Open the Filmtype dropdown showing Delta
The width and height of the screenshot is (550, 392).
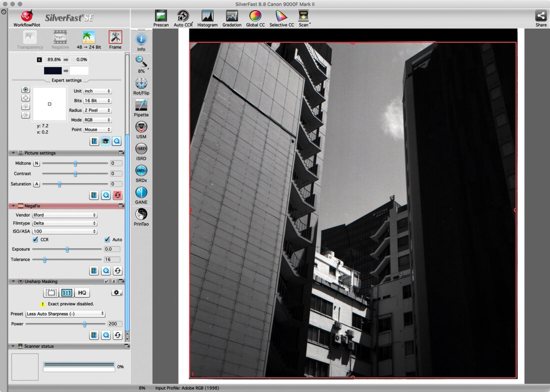click(64, 223)
